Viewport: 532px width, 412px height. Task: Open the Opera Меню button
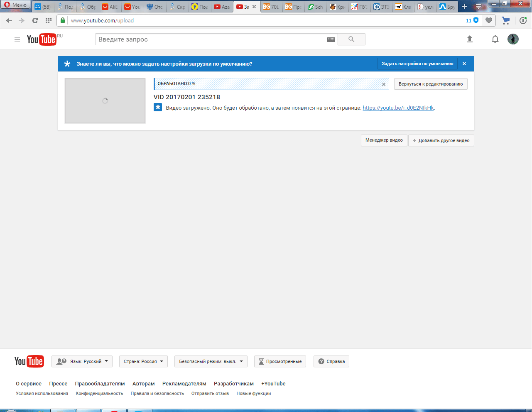(15, 5)
